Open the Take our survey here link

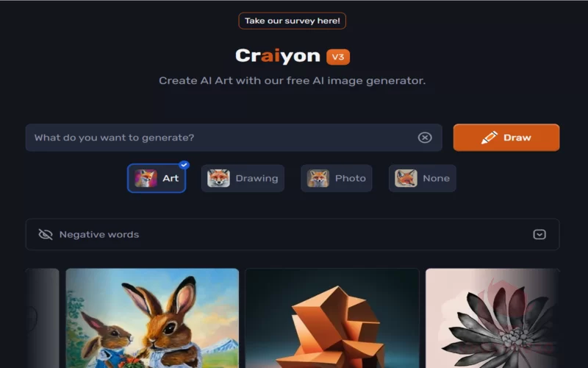(x=292, y=21)
